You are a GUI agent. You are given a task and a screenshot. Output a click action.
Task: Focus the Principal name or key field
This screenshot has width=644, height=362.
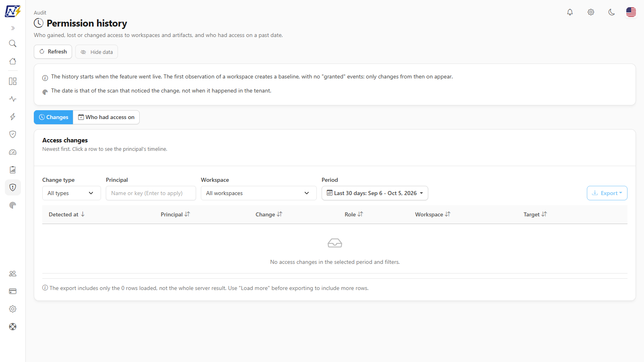pyautogui.click(x=151, y=193)
